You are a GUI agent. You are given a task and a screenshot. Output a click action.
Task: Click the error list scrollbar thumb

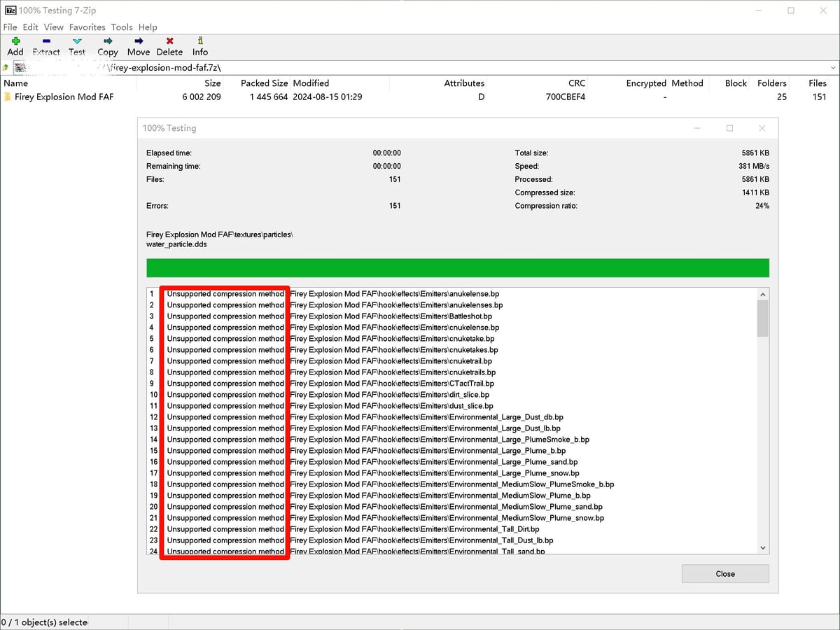click(763, 318)
